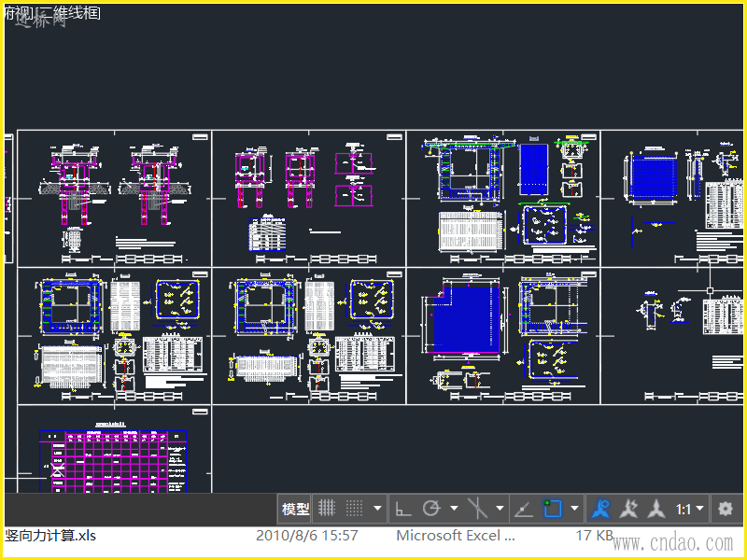
Task: Toggle snap mode dotted-grid icon
Action: tap(354, 509)
